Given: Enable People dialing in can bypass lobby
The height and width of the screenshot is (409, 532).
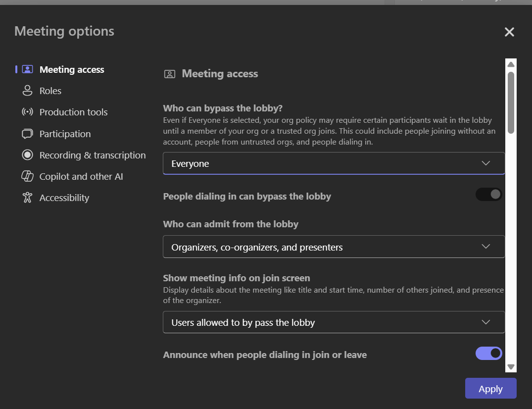Looking at the screenshot, I should (x=488, y=195).
